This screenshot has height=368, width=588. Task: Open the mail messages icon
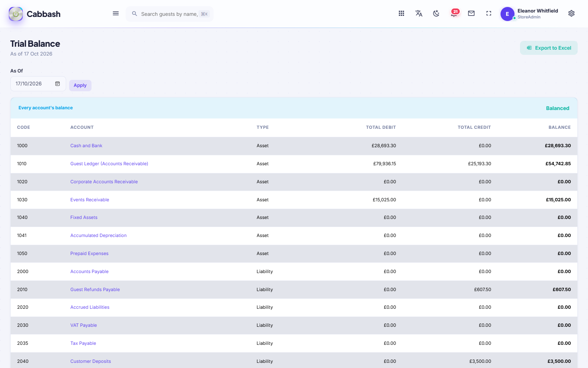(471, 14)
